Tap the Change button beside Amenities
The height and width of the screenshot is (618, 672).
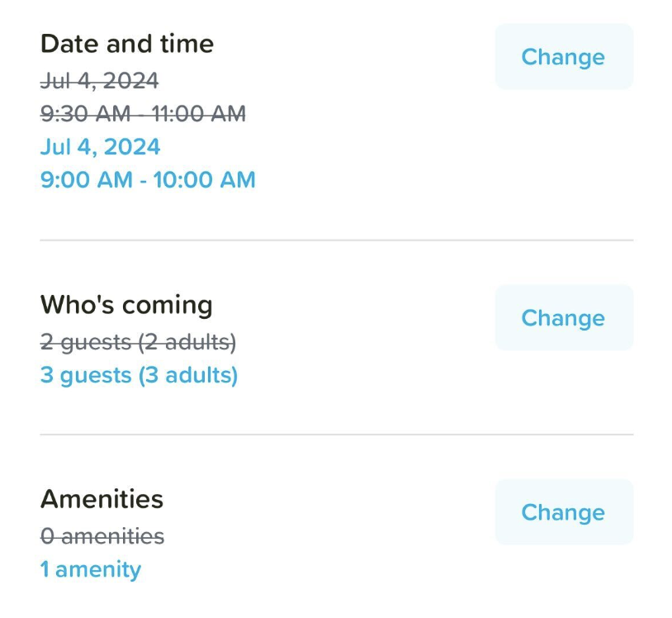563,512
